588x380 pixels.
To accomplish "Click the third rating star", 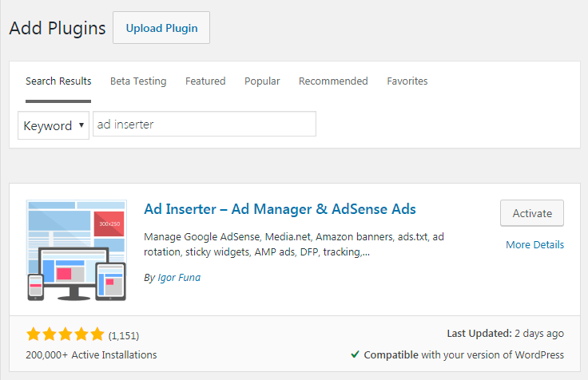I will [66, 334].
